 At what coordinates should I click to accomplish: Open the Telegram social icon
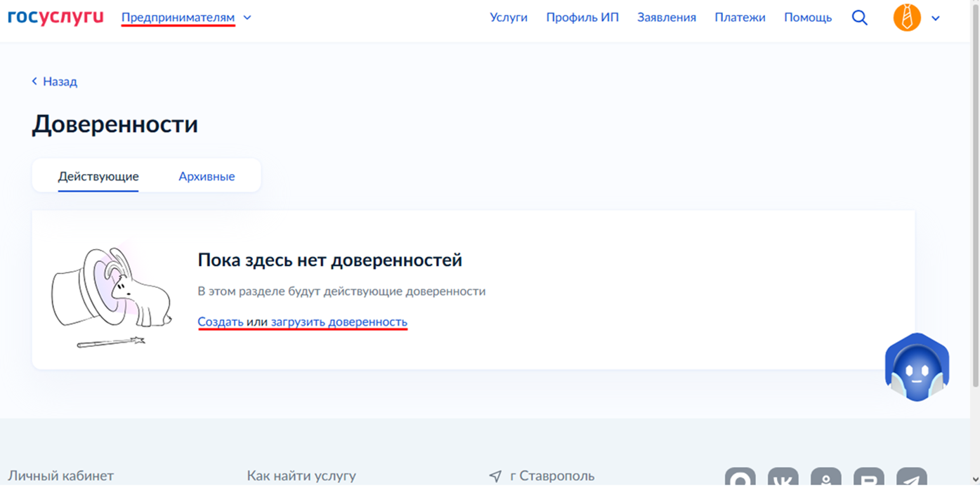coord(912,479)
